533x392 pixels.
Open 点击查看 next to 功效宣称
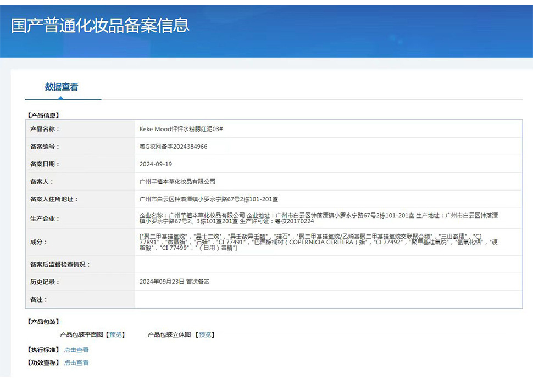click(76, 363)
